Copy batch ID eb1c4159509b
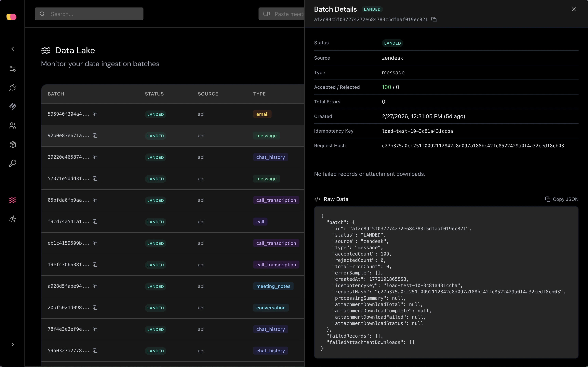 pyautogui.click(x=95, y=243)
